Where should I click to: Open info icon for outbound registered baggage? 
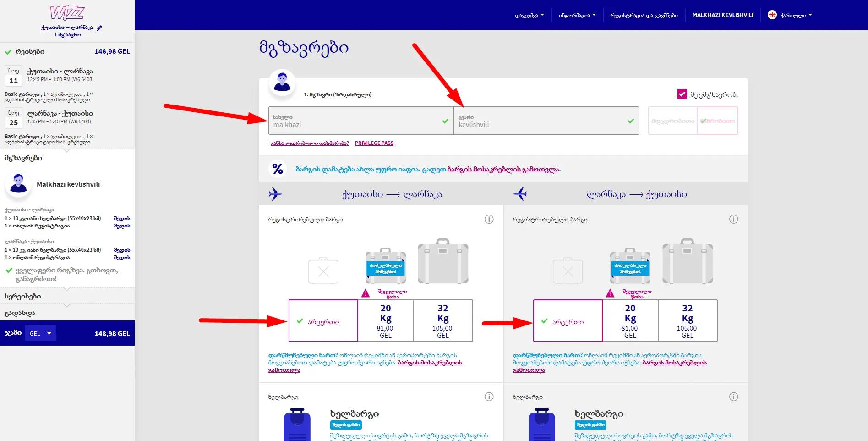click(x=489, y=220)
